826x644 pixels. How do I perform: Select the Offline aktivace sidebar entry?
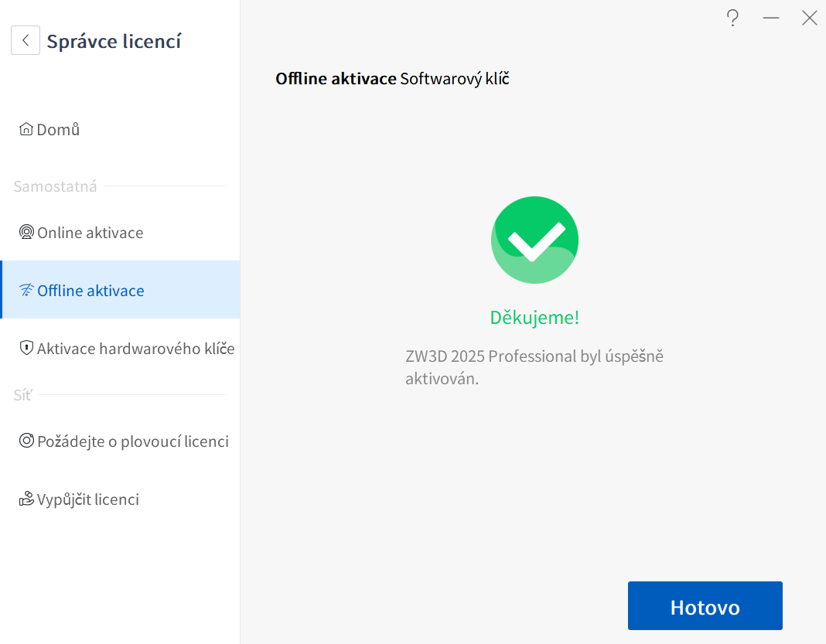point(89,290)
